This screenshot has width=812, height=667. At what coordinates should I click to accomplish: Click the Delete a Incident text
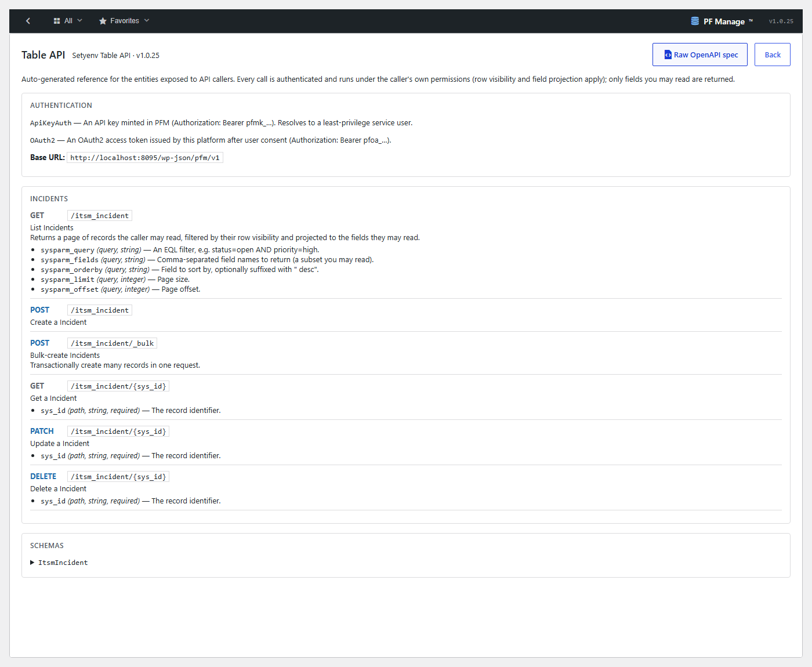coord(58,489)
